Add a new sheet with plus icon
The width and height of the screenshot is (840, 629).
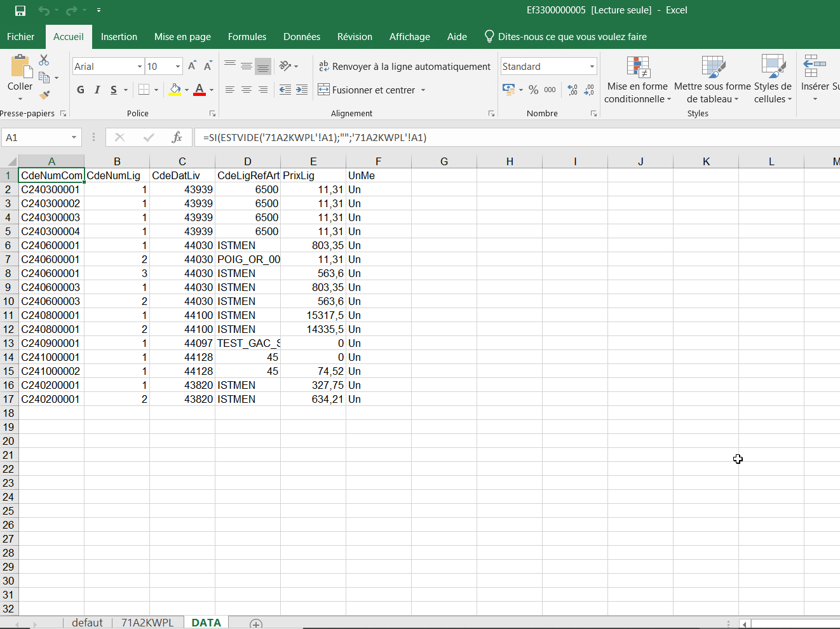pyautogui.click(x=256, y=624)
